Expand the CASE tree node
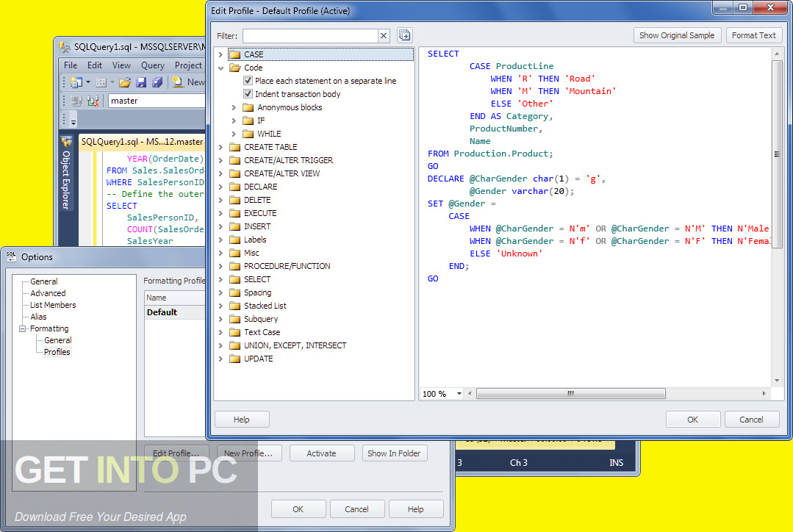The height and width of the screenshot is (532, 793). 220,54
